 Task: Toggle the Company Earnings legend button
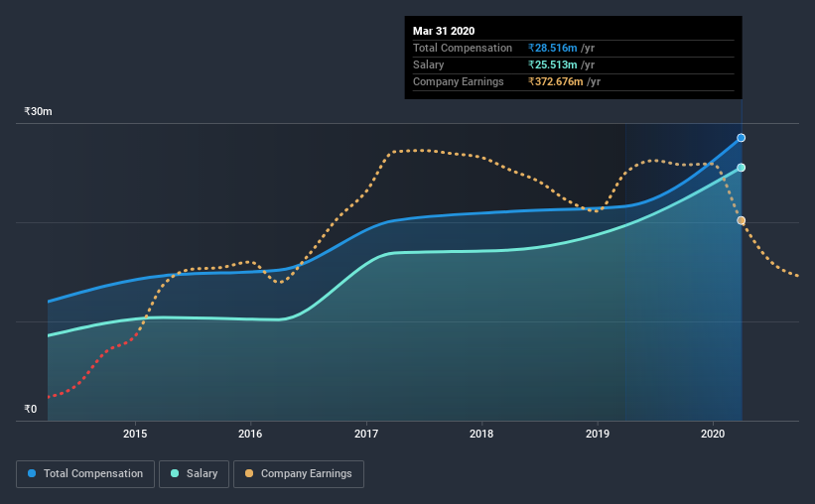click(x=299, y=474)
